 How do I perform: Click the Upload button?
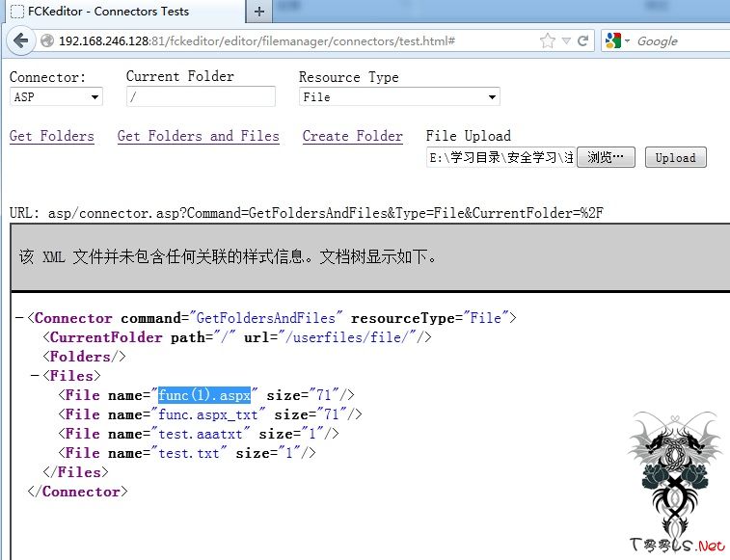click(676, 157)
